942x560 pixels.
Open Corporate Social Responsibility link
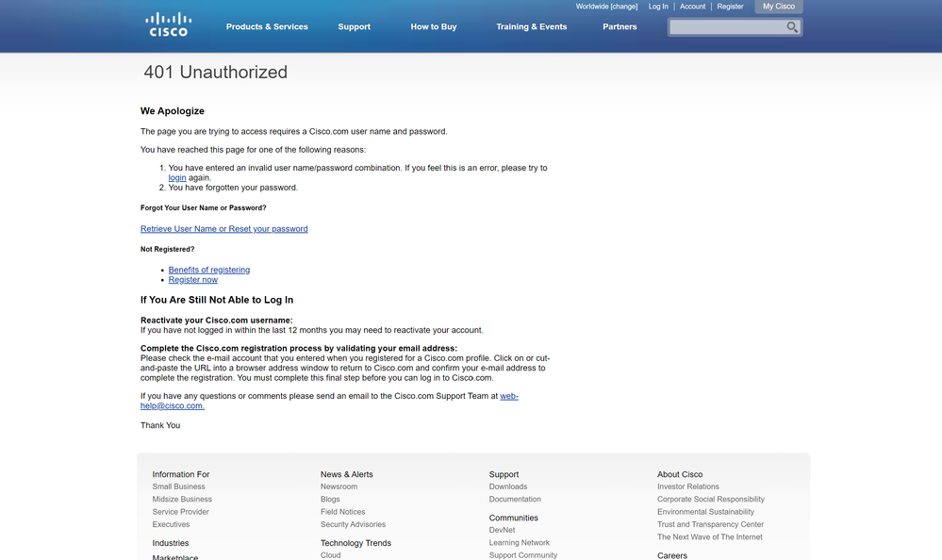(x=711, y=500)
